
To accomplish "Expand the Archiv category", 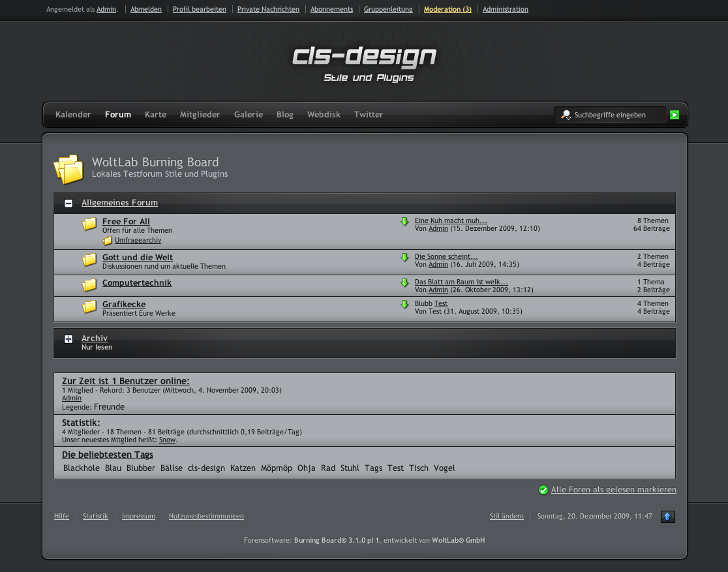I will click(x=68, y=339).
